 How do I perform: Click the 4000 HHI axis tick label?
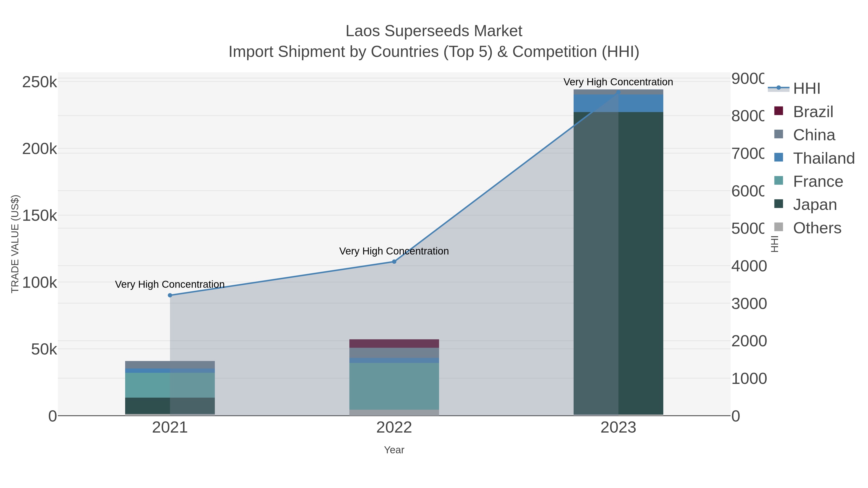pyautogui.click(x=749, y=266)
